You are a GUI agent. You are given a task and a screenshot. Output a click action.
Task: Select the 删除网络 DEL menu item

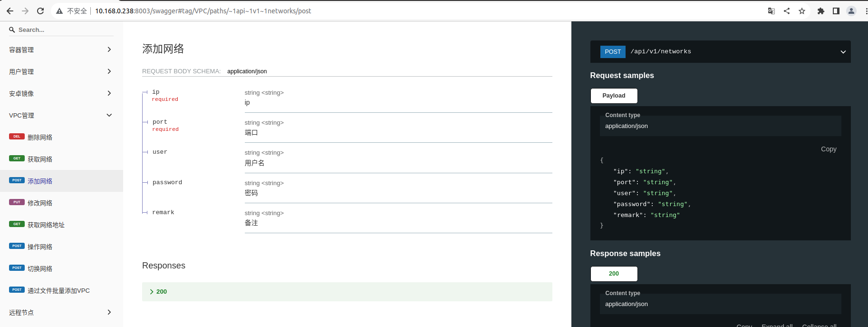(40, 138)
